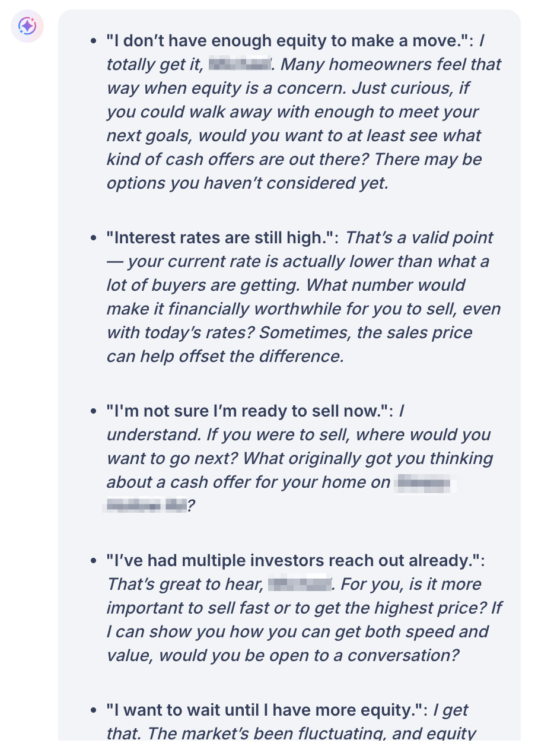Viewport: 535px width, 756px height.
Task: Click the bullet before "I want to wait"
Action: click(93, 710)
